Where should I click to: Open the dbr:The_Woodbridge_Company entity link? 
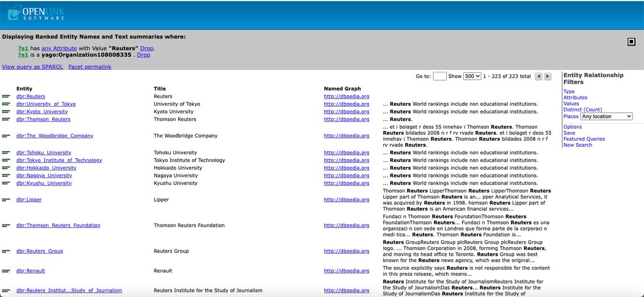[x=55, y=136]
